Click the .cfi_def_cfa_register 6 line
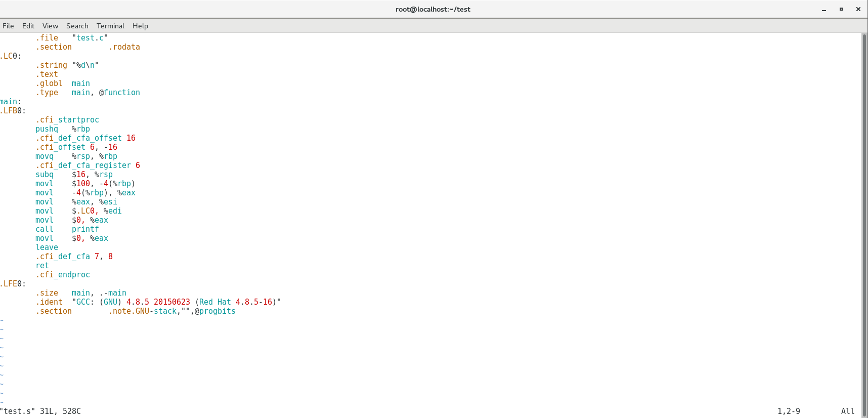The height and width of the screenshot is (418, 868). point(88,165)
